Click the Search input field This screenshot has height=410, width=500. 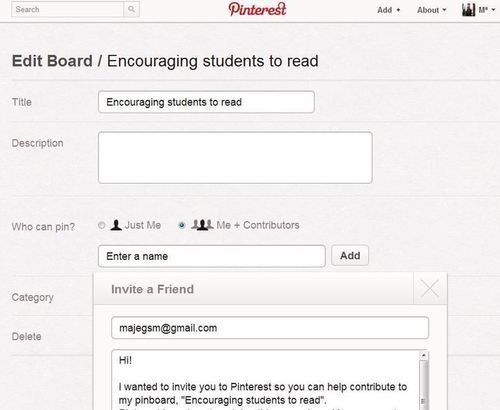click(x=68, y=9)
